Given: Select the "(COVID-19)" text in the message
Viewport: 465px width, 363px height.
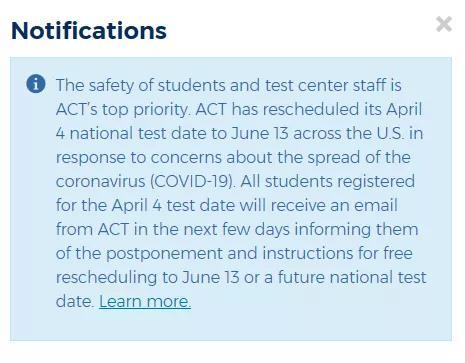Looking at the screenshot, I should click(x=193, y=181).
